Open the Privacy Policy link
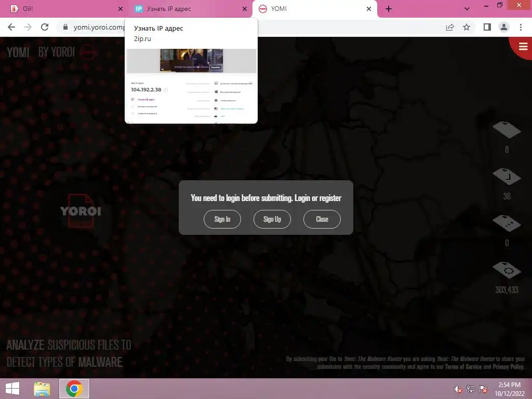Image resolution: width=532 pixels, height=399 pixels. tap(508, 367)
